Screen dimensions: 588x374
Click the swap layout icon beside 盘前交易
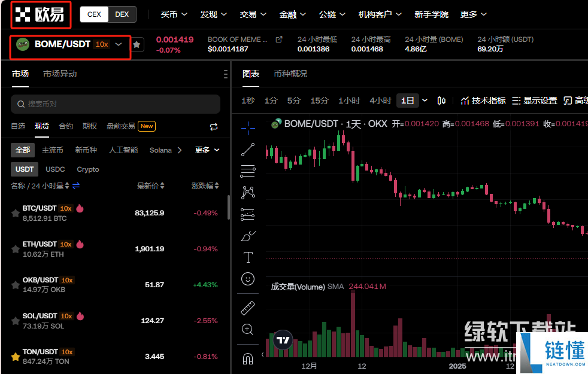click(x=214, y=127)
